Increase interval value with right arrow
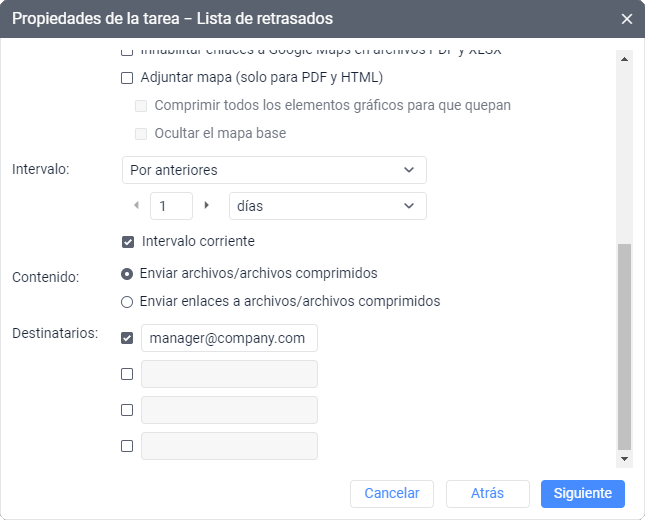Screen dimensions: 645x520 click(207, 205)
